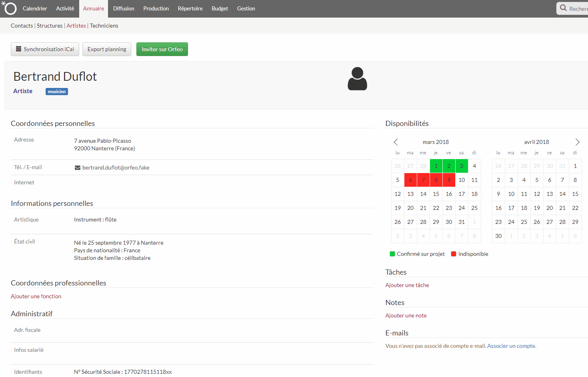Switch to the Techniciens sub-tab
The image size is (588, 377).
tap(104, 26)
